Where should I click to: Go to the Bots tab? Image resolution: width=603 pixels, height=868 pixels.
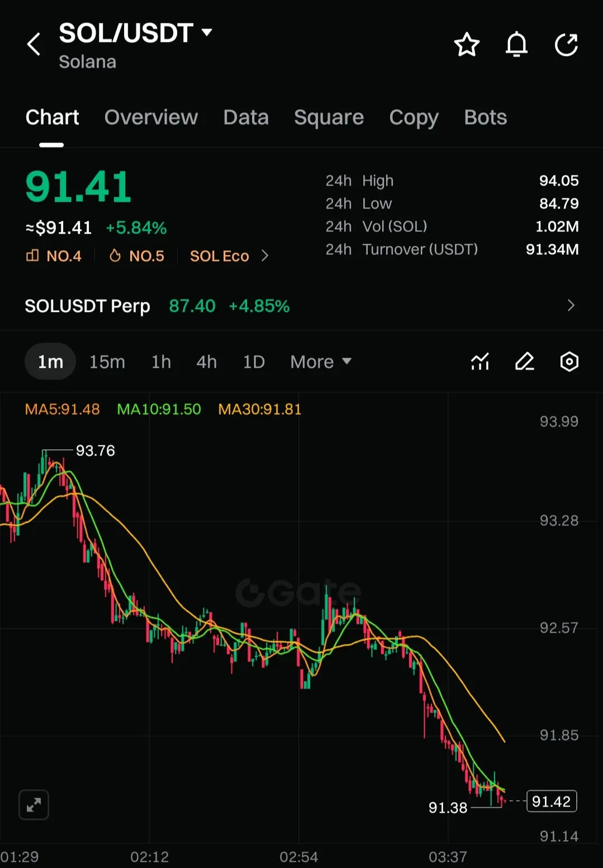click(x=485, y=117)
